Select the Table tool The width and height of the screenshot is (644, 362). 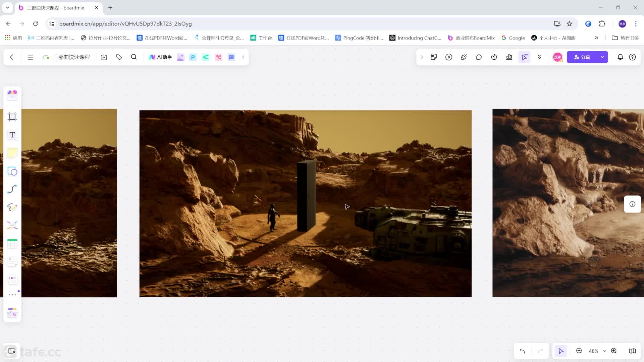pyautogui.click(x=12, y=244)
